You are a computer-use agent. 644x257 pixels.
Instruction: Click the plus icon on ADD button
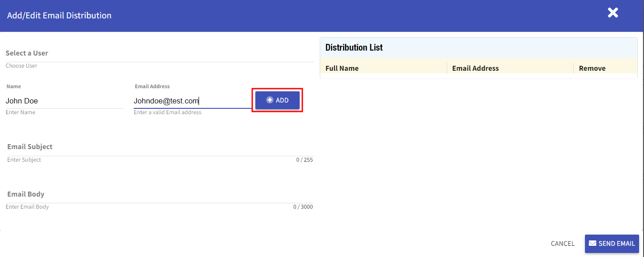click(270, 100)
